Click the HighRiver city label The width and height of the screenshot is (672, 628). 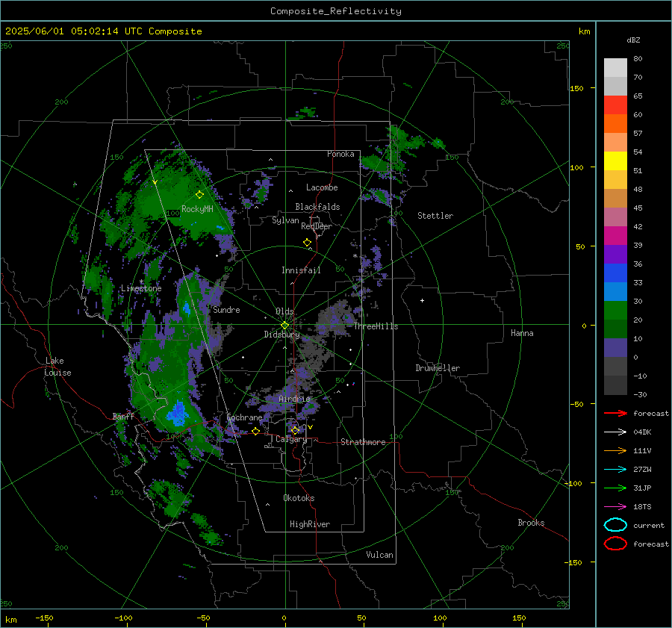[310, 524]
